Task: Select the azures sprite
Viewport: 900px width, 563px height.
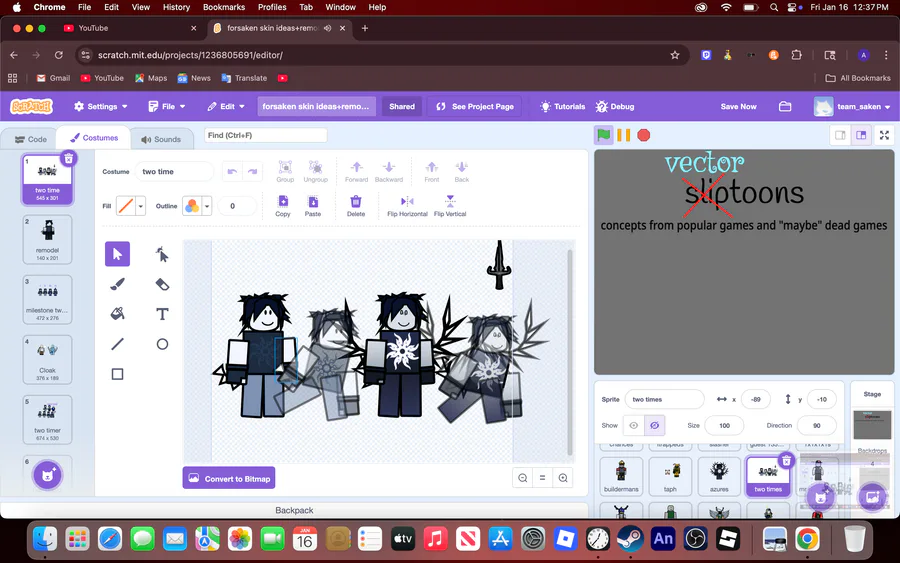Action: (719, 476)
